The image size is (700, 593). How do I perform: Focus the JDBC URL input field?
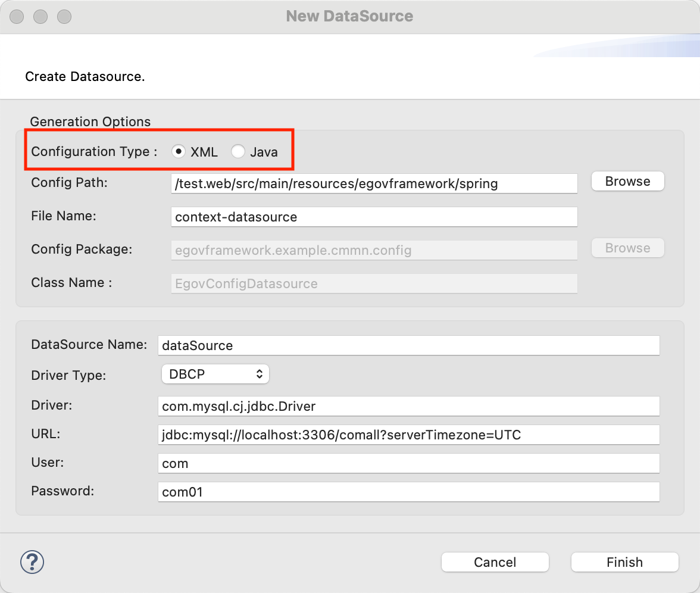pyautogui.click(x=408, y=435)
